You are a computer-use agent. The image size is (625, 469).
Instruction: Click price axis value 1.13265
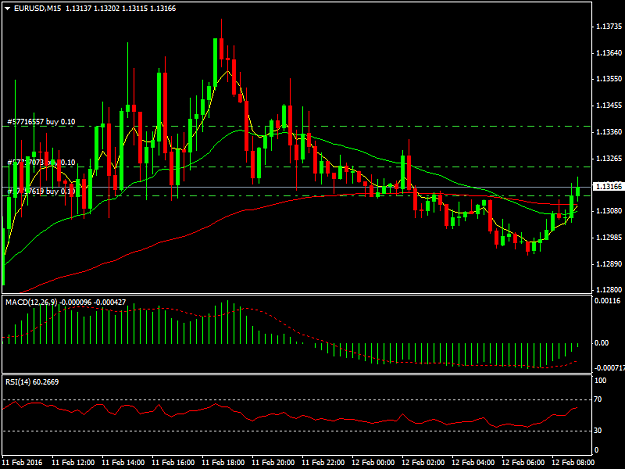coord(609,159)
